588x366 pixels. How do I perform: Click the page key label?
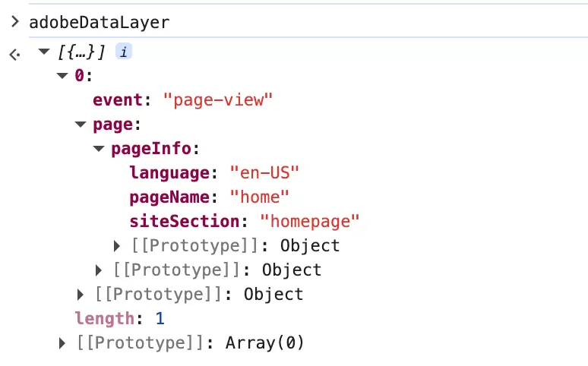(113, 125)
